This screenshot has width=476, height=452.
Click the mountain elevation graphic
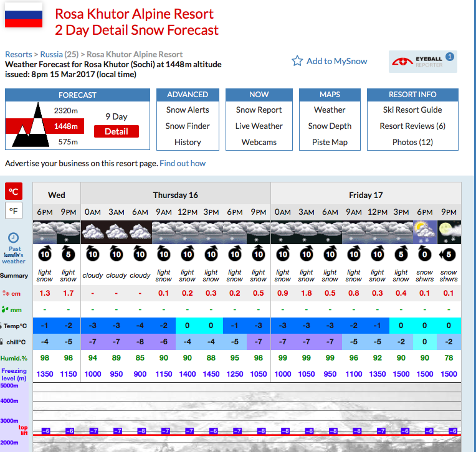point(30,125)
